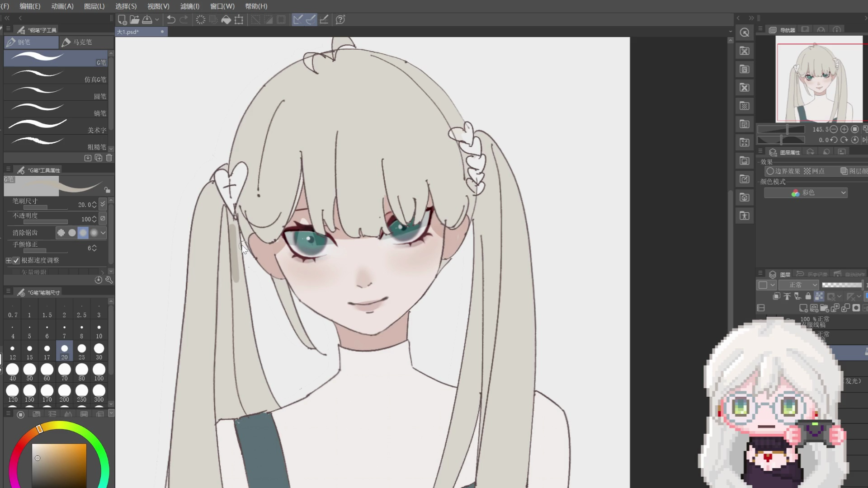Toggle the snap to ruler icon in the toolbar
This screenshot has width=868, height=488.
pos(298,19)
